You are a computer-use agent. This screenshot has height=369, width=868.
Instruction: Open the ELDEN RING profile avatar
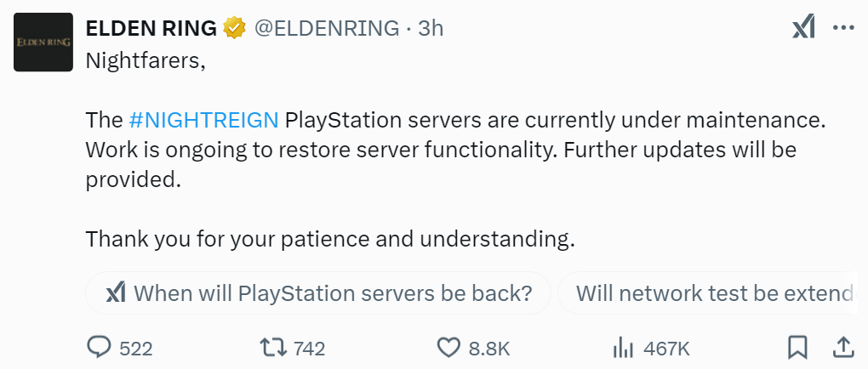42,43
